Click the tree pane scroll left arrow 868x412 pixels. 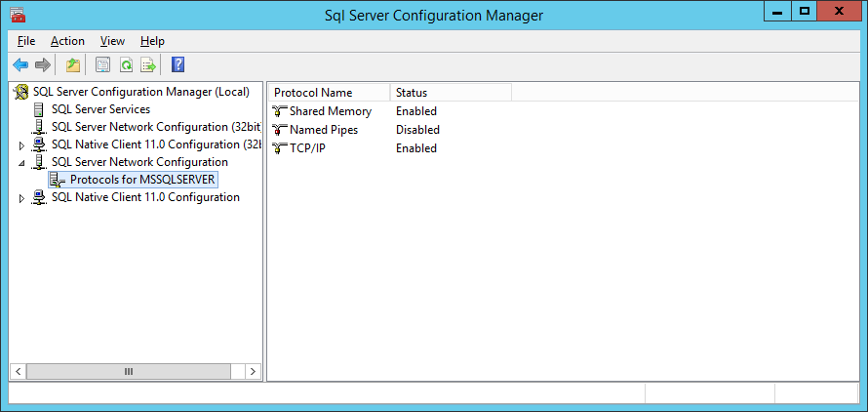[18, 372]
